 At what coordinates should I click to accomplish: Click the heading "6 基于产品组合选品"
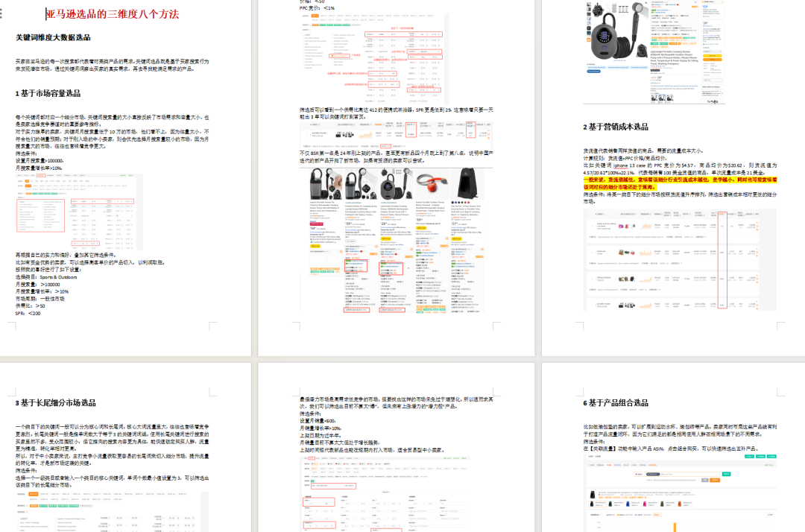(616, 402)
